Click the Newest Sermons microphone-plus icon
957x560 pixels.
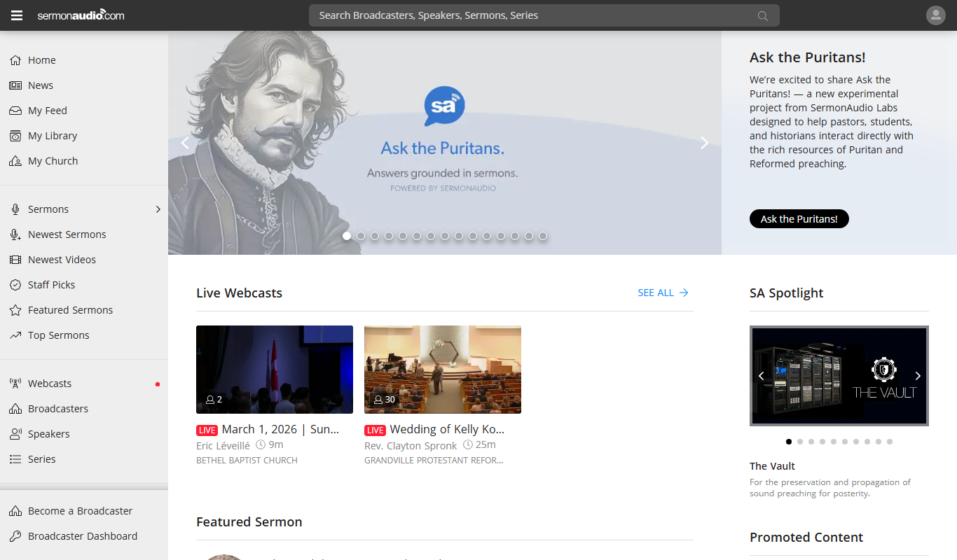tap(15, 234)
